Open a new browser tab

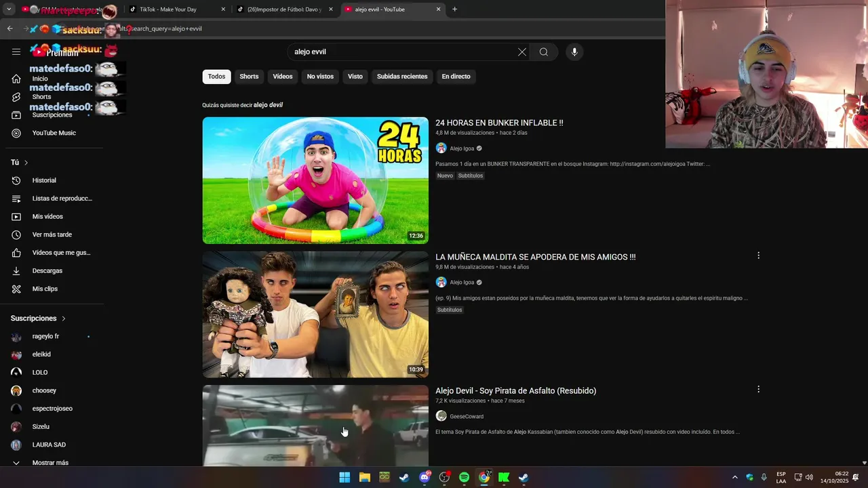(454, 9)
